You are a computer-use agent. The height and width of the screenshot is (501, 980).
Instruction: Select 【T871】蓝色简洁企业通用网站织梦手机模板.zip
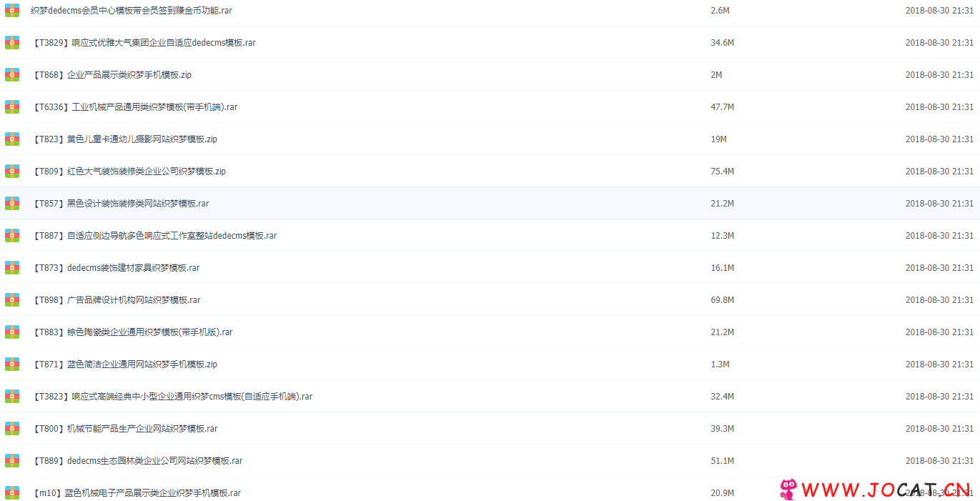124,364
